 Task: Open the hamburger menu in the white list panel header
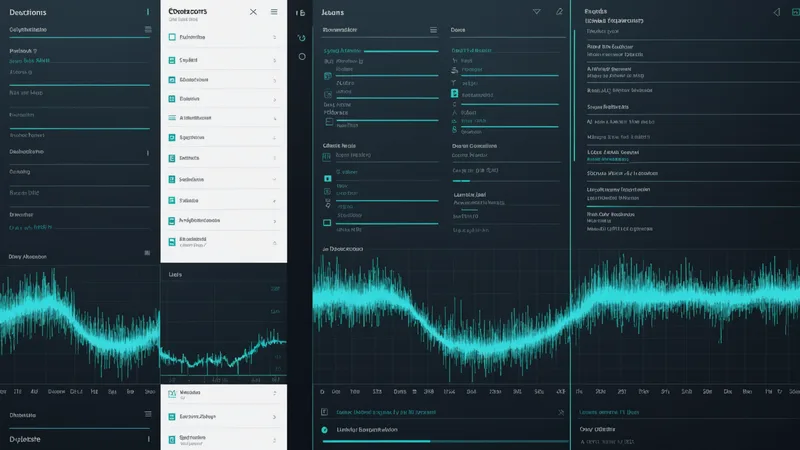[x=274, y=12]
